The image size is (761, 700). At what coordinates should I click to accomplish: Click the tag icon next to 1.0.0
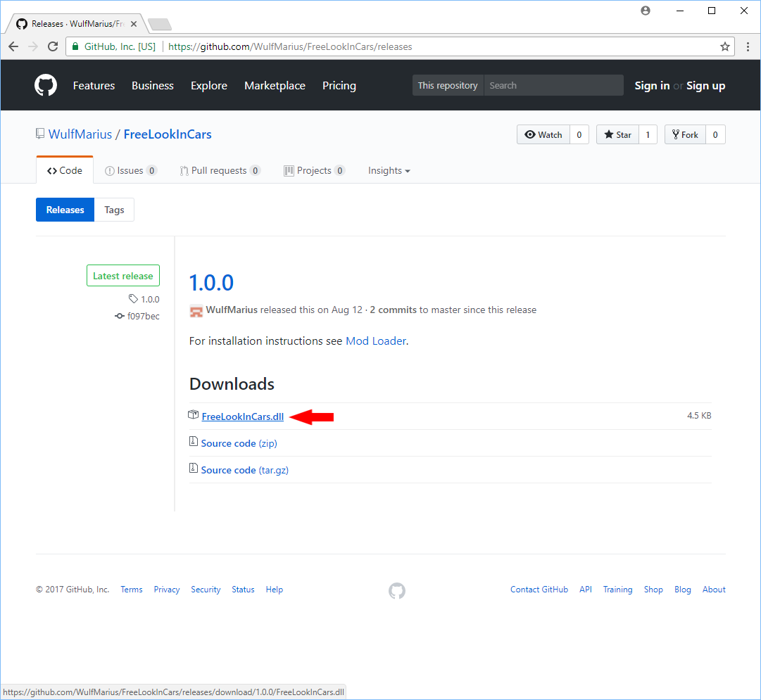coord(133,299)
